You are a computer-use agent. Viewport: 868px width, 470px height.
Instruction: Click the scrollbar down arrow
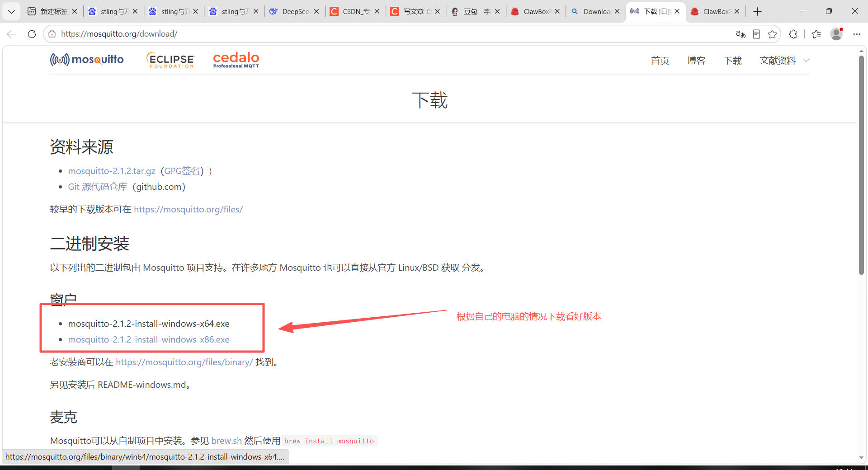click(861, 458)
